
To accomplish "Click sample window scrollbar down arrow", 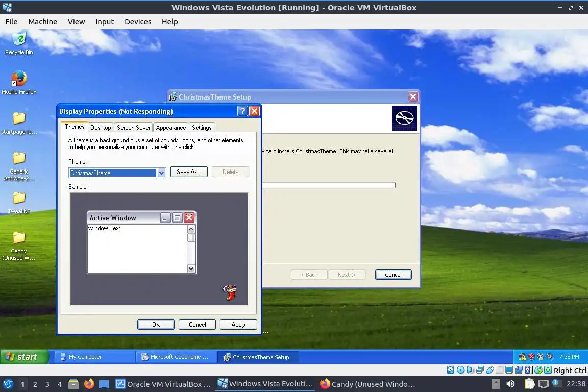I will click(191, 268).
